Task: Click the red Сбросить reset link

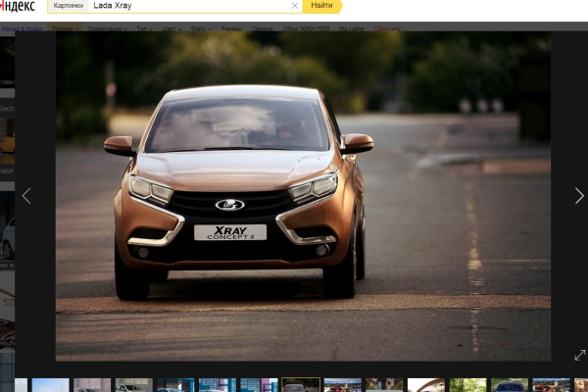Action: [x=387, y=28]
